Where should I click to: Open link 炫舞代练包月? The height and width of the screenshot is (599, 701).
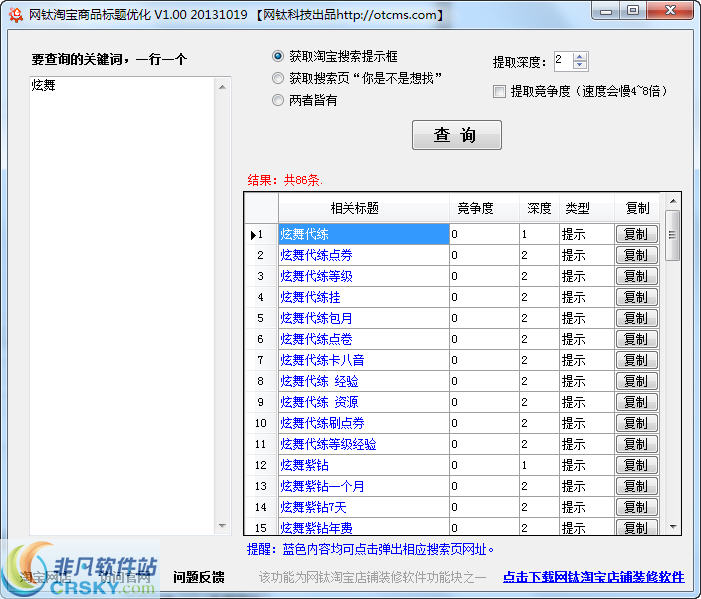pyautogui.click(x=316, y=318)
